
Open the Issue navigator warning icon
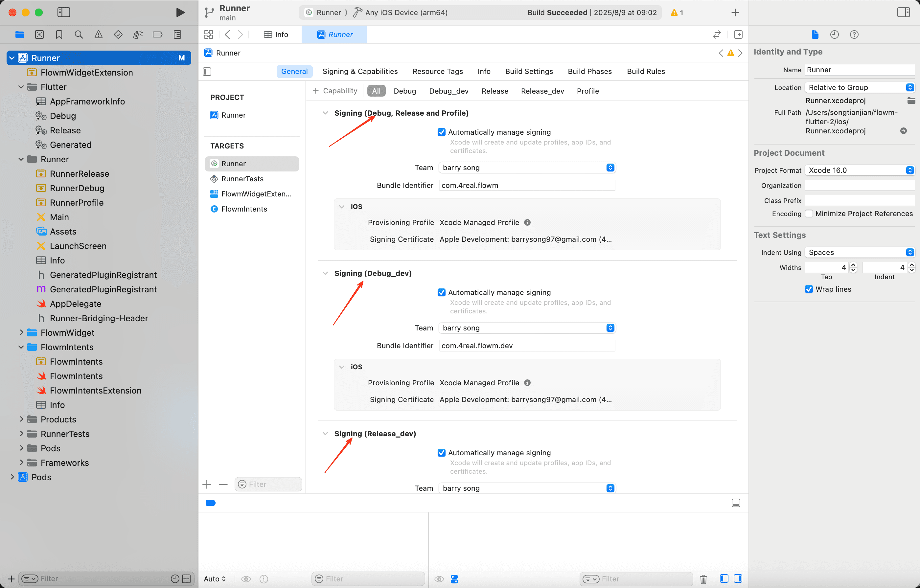coord(99,34)
